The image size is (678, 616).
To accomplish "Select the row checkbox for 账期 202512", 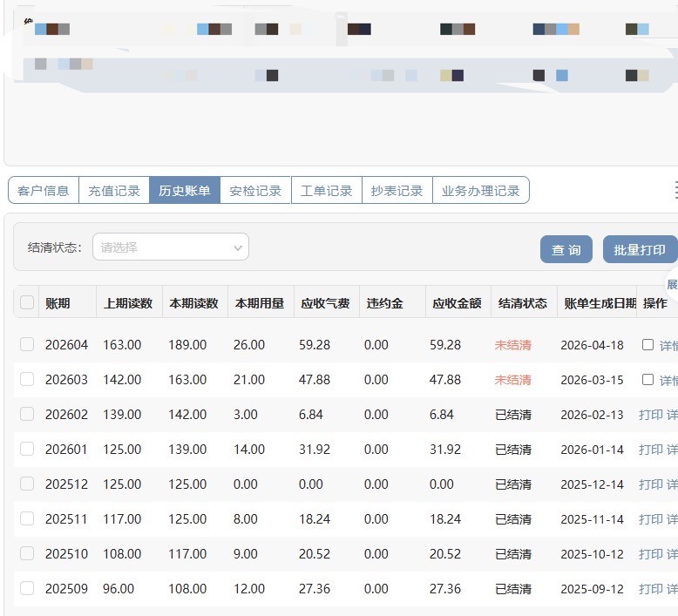I will pos(27,484).
